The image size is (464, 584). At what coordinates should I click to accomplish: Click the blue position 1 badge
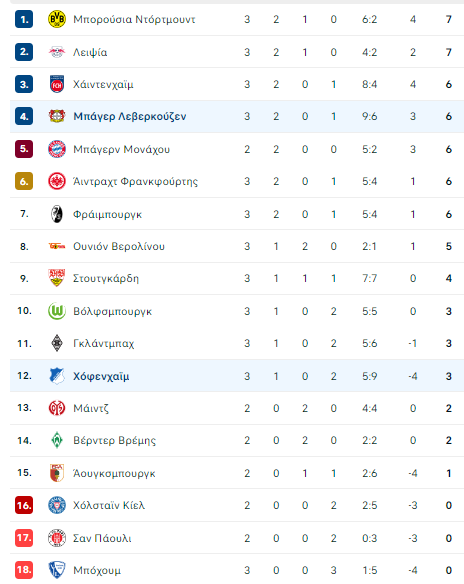pyautogui.click(x=24, y=19)
